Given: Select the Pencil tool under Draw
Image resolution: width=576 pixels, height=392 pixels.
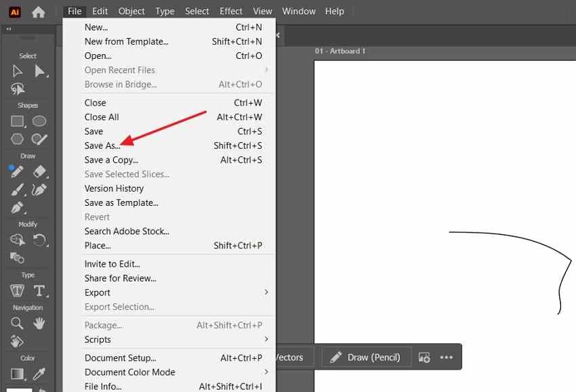Looking at the screenshot, I should click(x=16, y=171).
